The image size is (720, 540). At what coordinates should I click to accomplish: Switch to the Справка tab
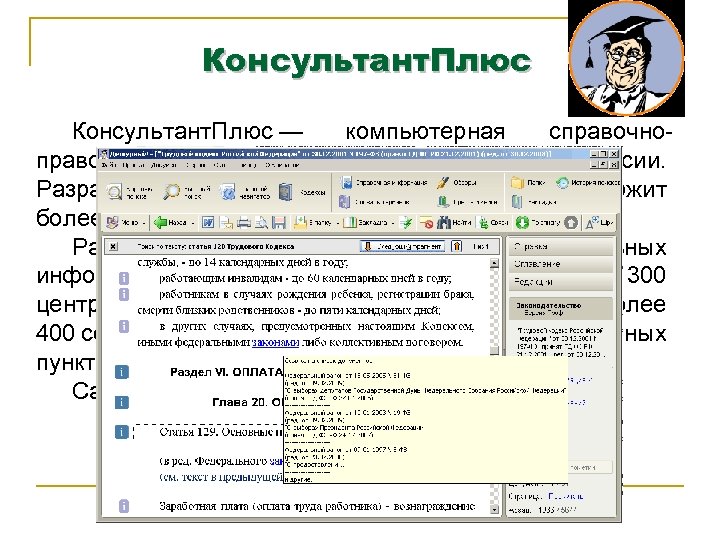point(560,247)
